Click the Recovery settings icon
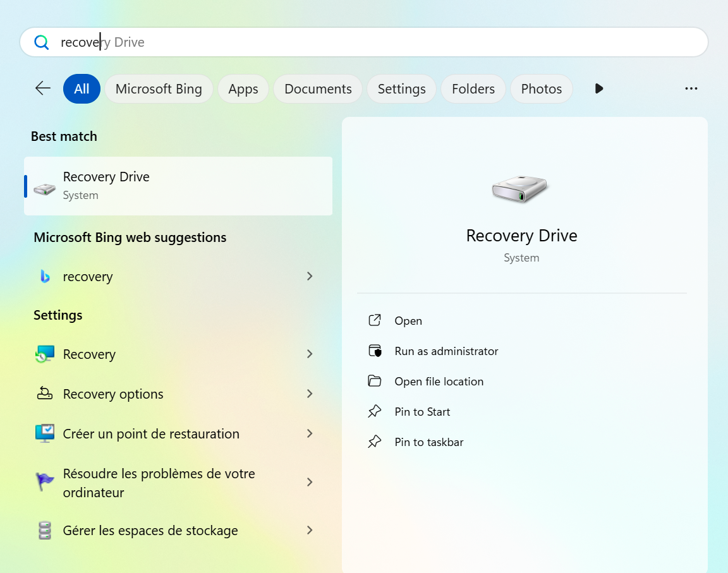The height and width of the screenshot is (573, 728). pos(45,354)
